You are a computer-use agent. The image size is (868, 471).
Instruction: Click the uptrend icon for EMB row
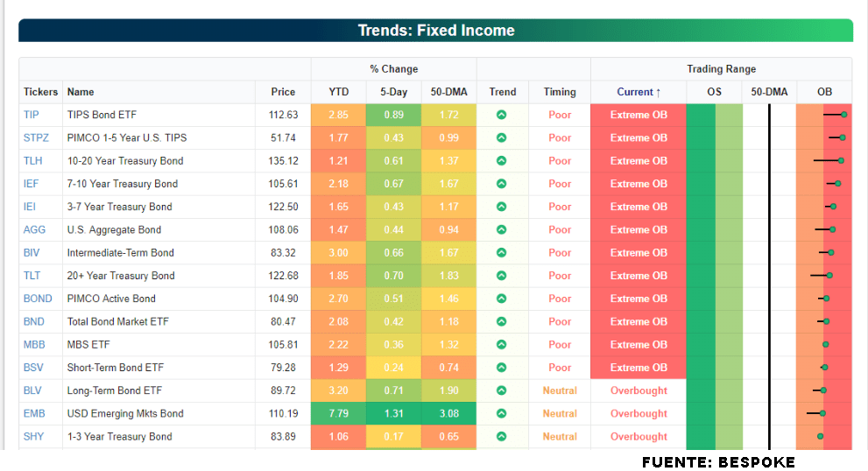(502, 413)
